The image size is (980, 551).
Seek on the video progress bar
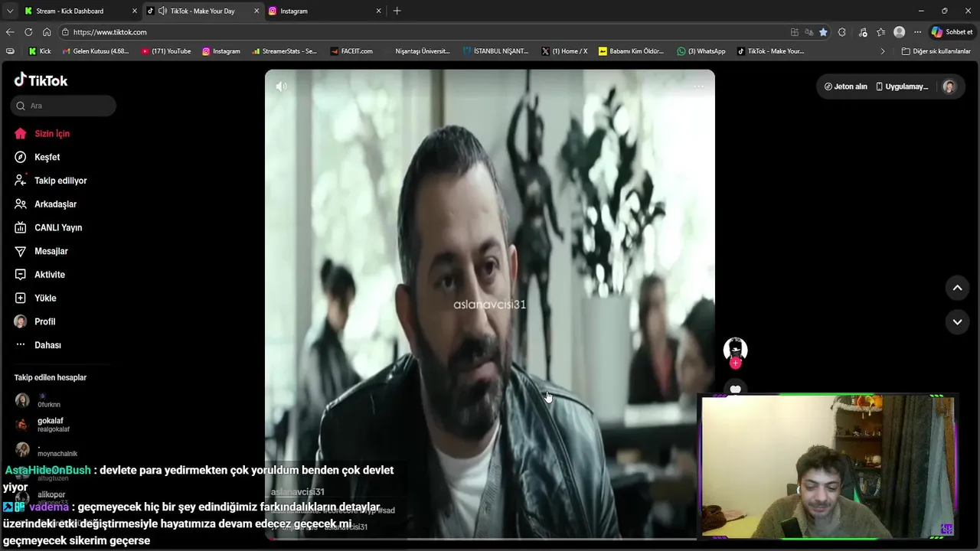coord(490,539)
